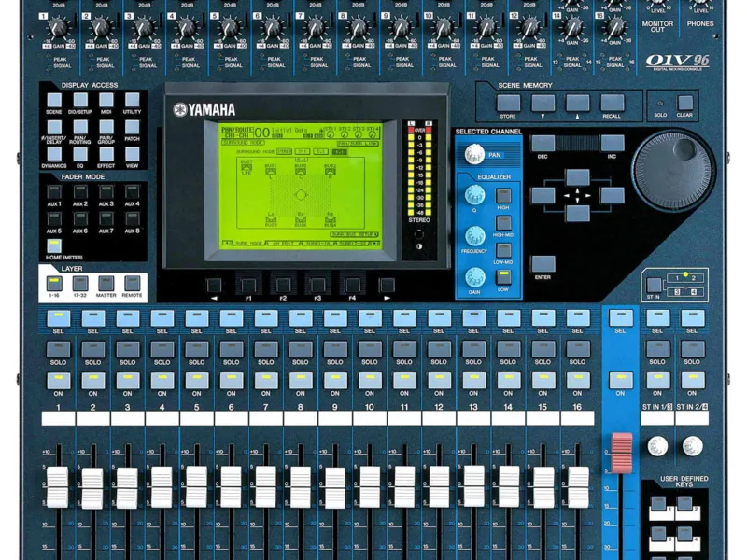Switch to the 1-16 layer
Screen dimensions: 747x560
(54, 284)
